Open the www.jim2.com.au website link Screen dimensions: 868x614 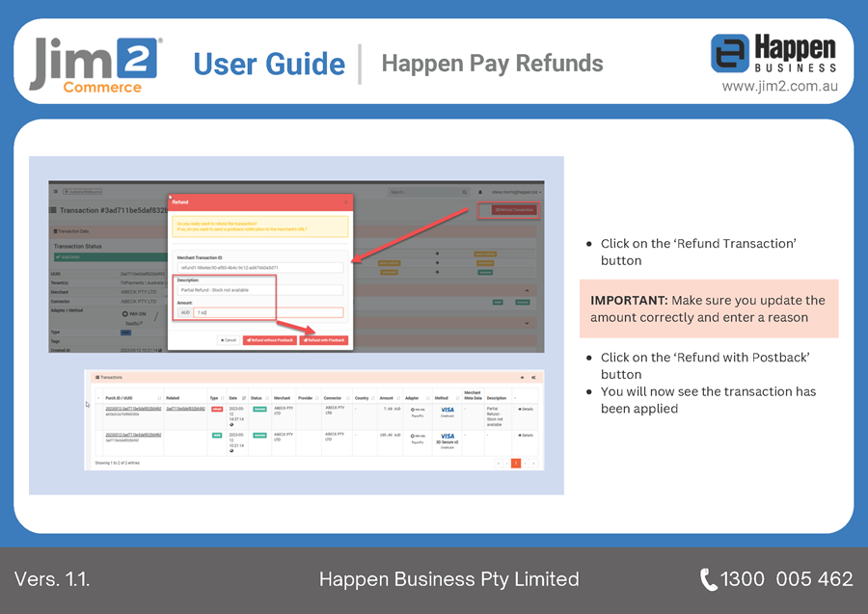click(779, 87)
